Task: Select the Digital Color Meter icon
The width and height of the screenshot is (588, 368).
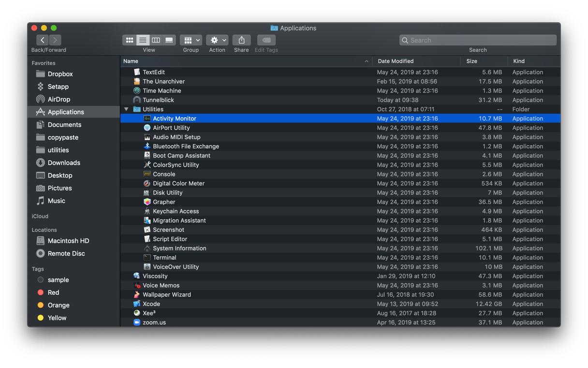Action: (x=147, y=184)
